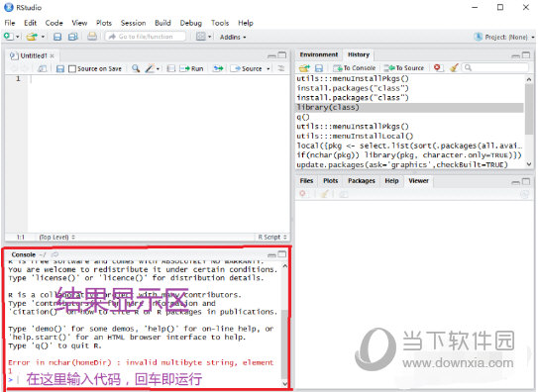Switch to the Packages tab
This screenshot has width=538, height=392.
click(362, 181)
